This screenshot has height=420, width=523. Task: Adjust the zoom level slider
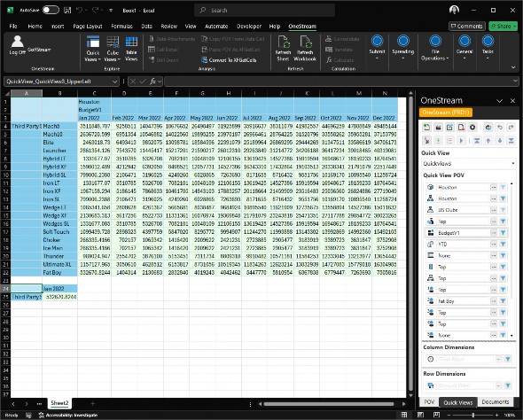pos(473,415)
